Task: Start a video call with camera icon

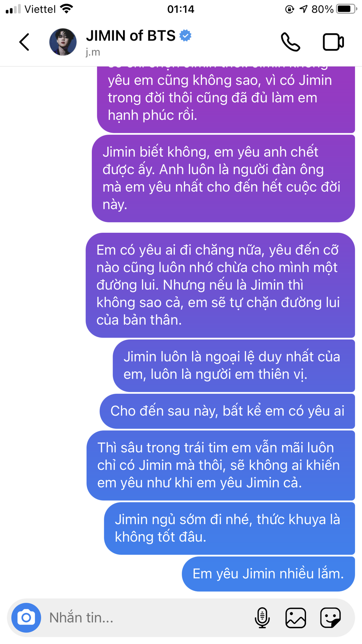Action: 333,42
